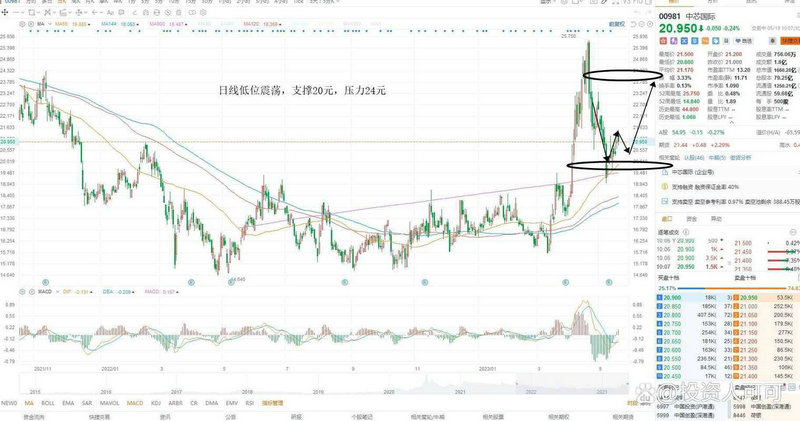Click the first event marker circle below candlesticks
The width and height of the screenshot is (800, 421).
pyautogui.click(x=46, y=281)
